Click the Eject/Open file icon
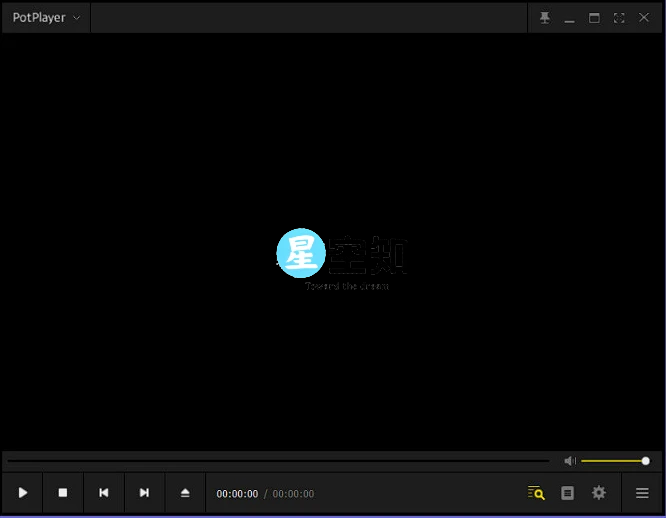Viewport: 666px width, 518px height. (x=185, y=493)
